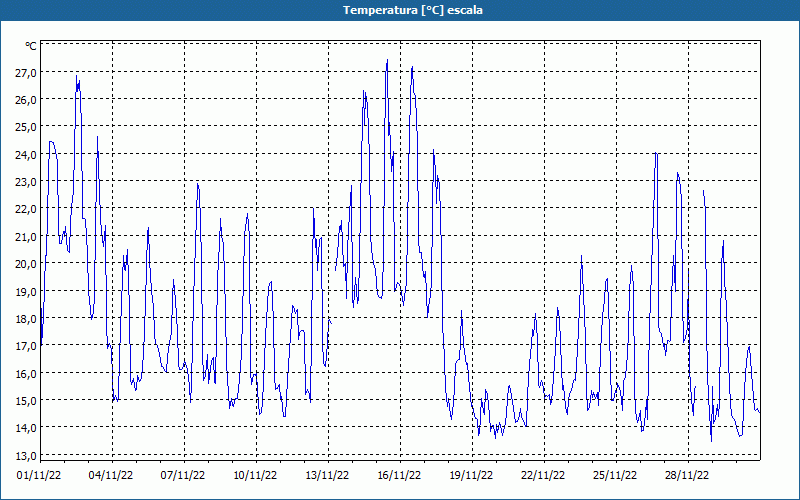
Task: Click the chart title 'Temperatura [°C] escala'
Action: point(413,10)
